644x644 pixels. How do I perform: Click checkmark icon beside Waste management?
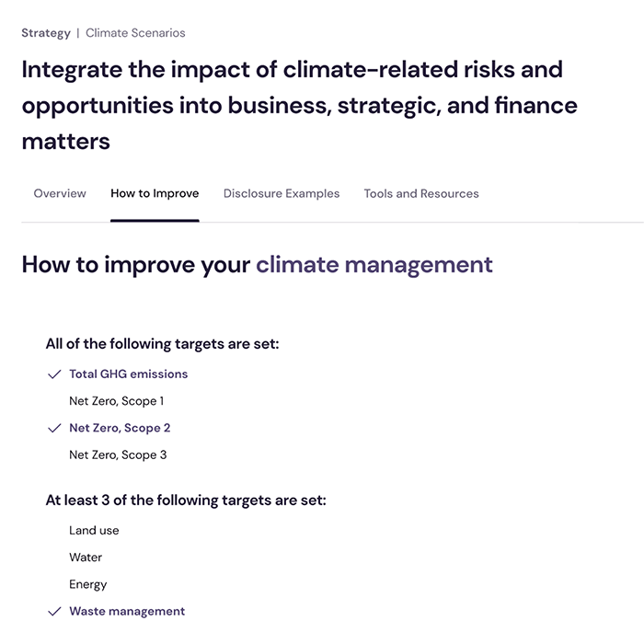(x=53, y=611)
